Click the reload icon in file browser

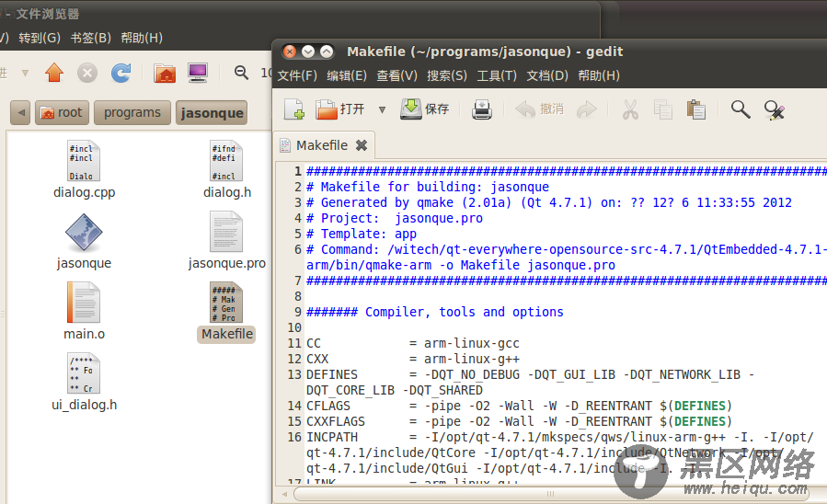[x=121, y=73]
